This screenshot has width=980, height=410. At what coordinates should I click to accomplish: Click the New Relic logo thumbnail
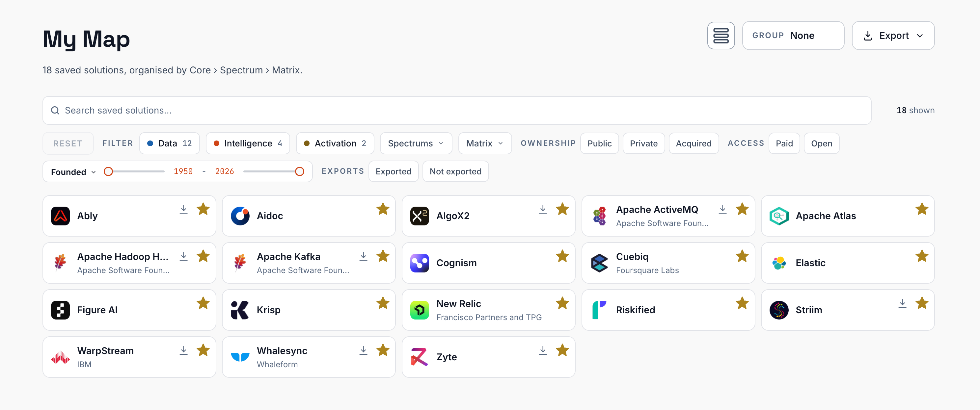click(x=420, y=310)
